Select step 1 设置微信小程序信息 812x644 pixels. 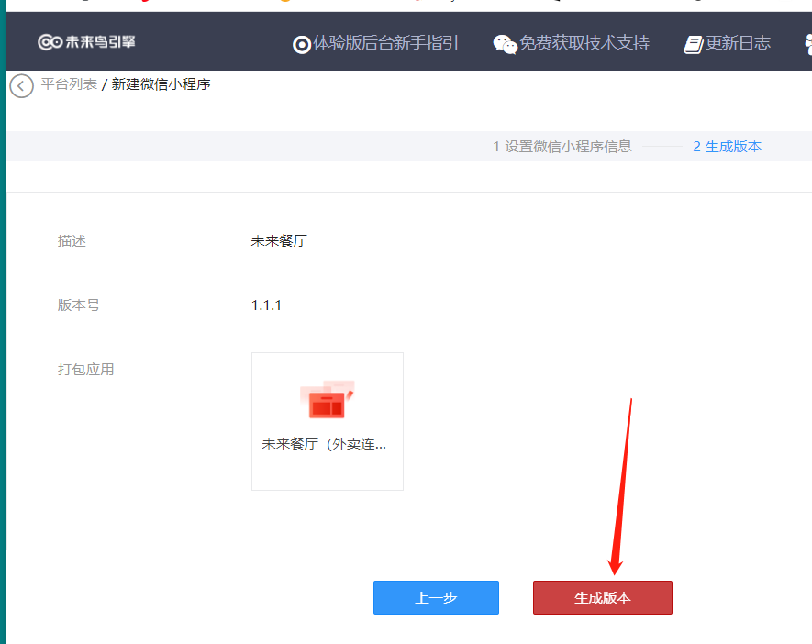pos(562,147)
